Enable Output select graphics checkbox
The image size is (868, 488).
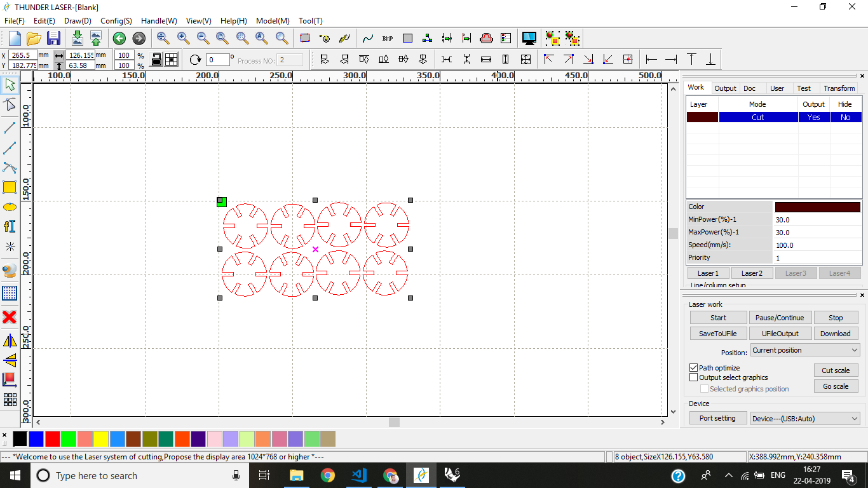(x=694, y=377)
